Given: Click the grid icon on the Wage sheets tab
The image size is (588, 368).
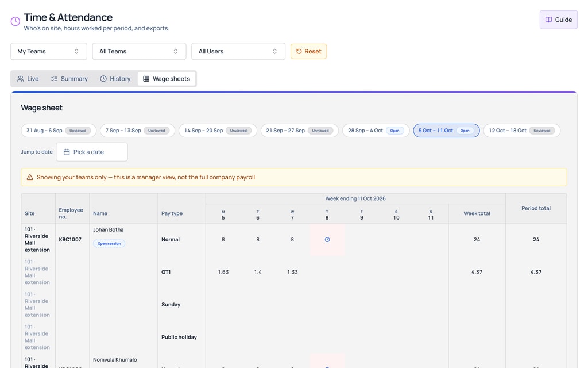Looking at the screenshot, I should coord(146,79).
